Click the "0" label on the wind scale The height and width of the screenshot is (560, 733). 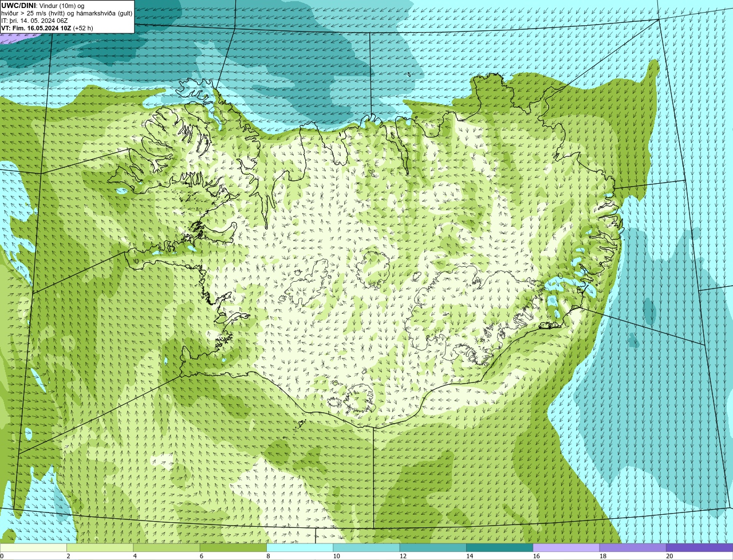click(2, 556)
